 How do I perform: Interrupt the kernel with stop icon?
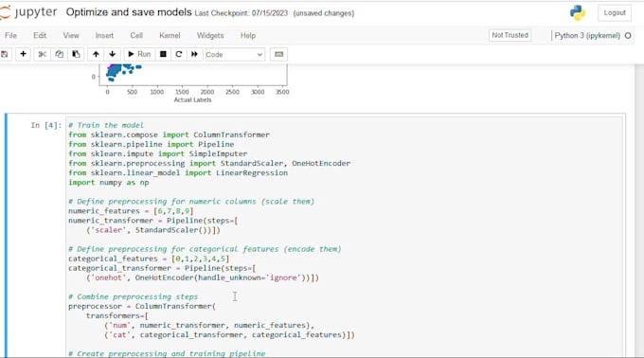pyautogui.click(x=163, y=54)
